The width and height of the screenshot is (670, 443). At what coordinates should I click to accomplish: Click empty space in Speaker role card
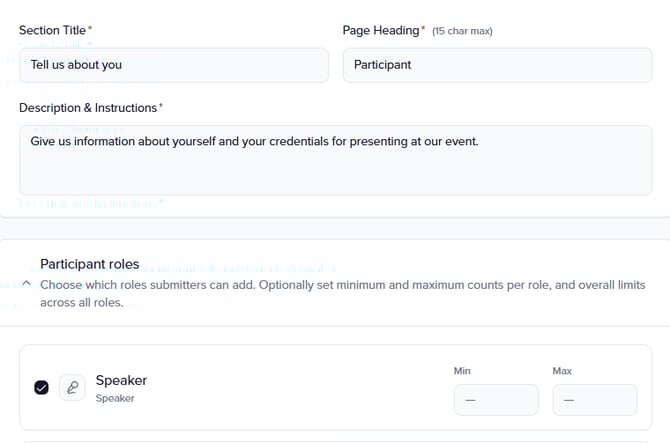point(300,388)
